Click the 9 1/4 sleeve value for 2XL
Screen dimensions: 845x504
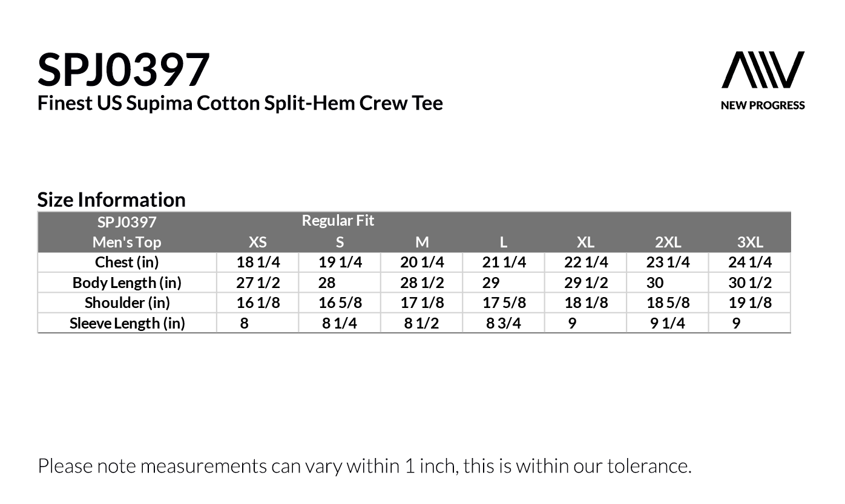[668, 323]
